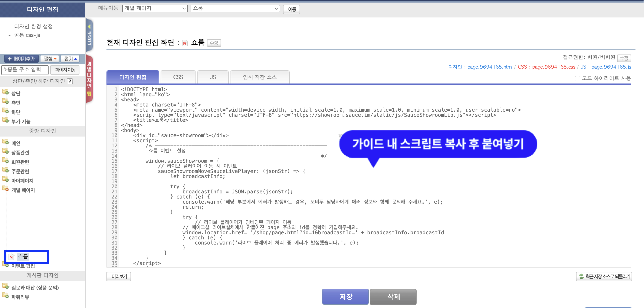Click the folder icon next to 상품관련

5,151
